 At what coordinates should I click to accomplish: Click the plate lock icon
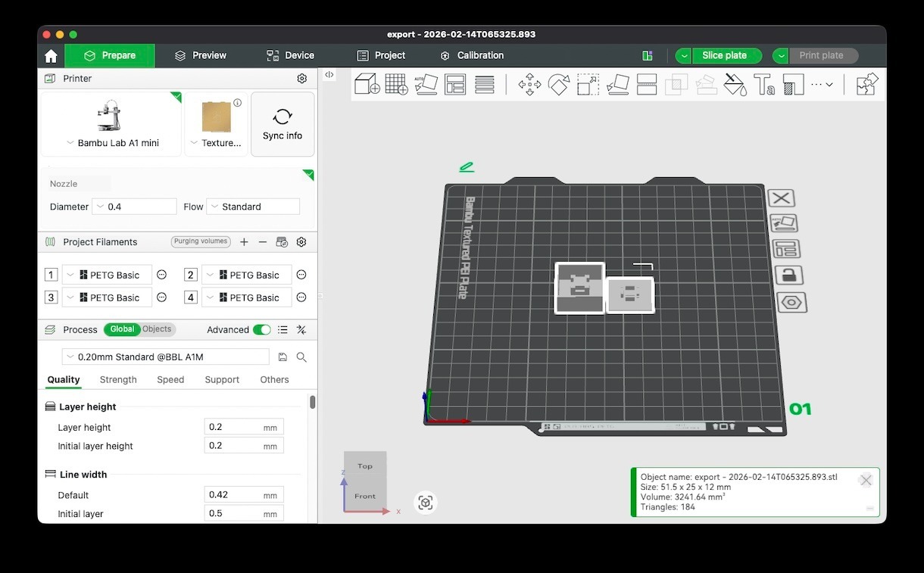pos(788,276)
